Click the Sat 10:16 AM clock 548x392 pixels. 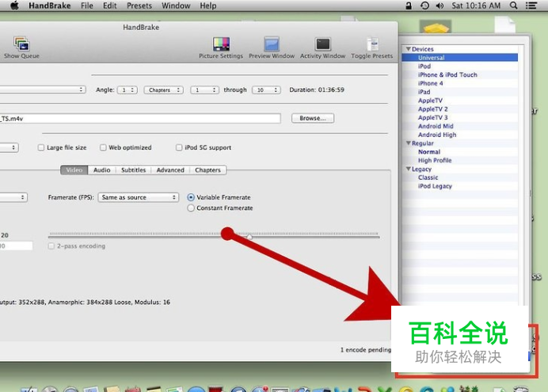click(476, 6)
